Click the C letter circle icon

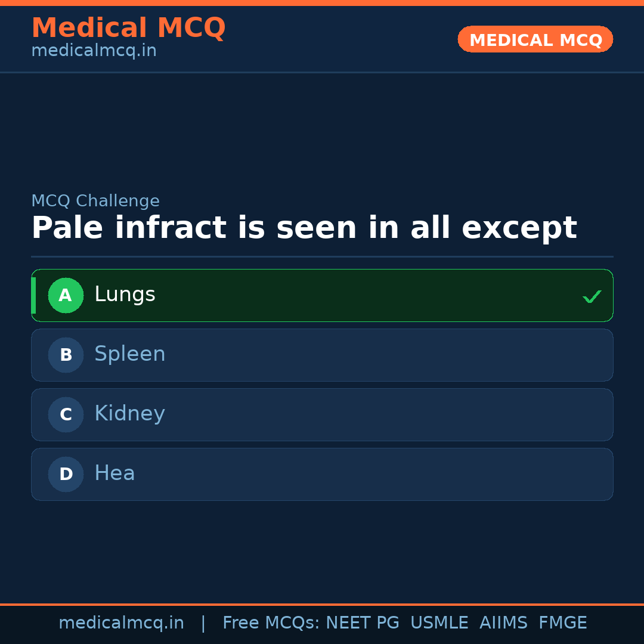coord(66,414)
